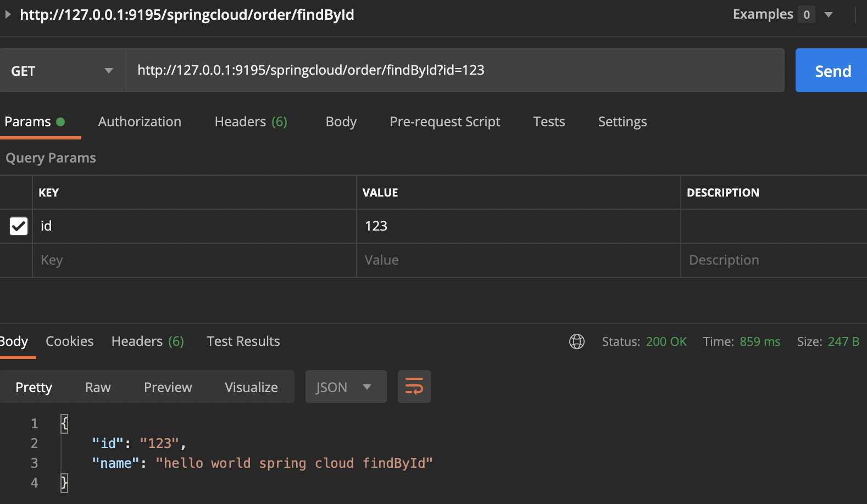The height and width of the screenshot is (504, 867).
Task: Click the request URL input field
Action: tap(455, 70)
